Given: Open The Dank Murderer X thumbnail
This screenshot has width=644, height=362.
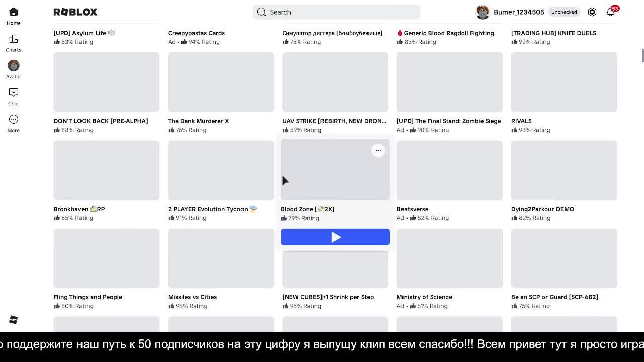Looking at the screenshot, I should pyautogui.click(x=221, y=82).
